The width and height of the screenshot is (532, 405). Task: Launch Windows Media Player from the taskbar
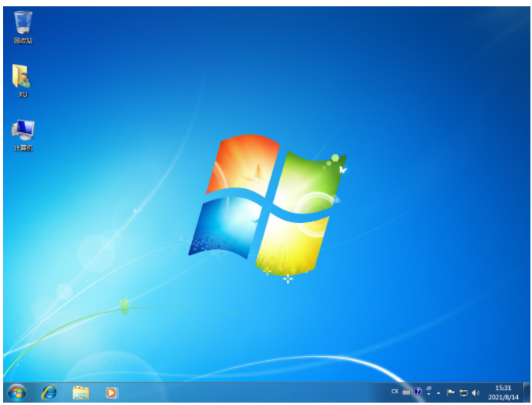(x=112, y=392)
